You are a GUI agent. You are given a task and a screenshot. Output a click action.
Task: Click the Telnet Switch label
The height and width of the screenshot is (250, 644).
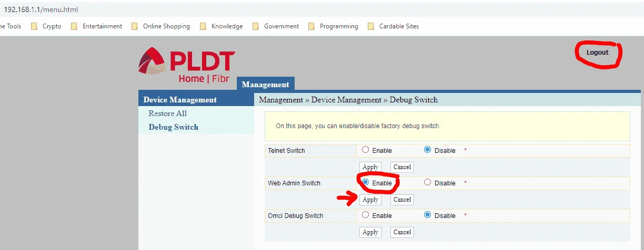pos(287,151)
